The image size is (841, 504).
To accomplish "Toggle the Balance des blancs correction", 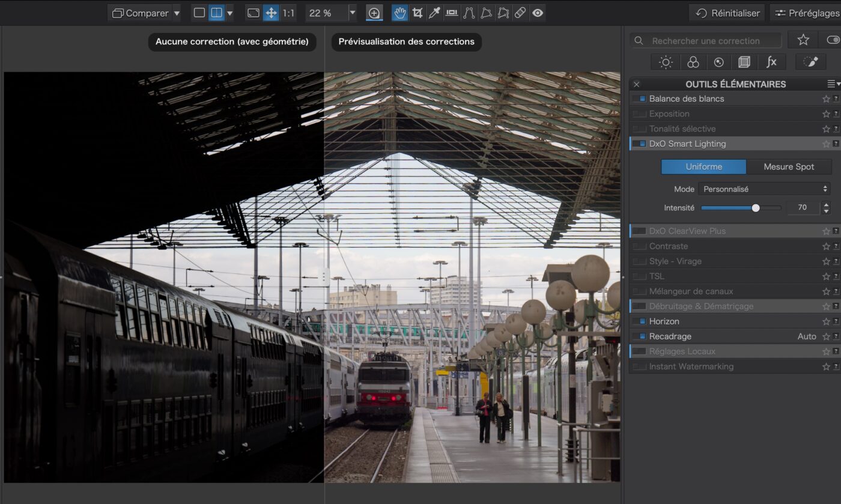I will click(639, 99).
